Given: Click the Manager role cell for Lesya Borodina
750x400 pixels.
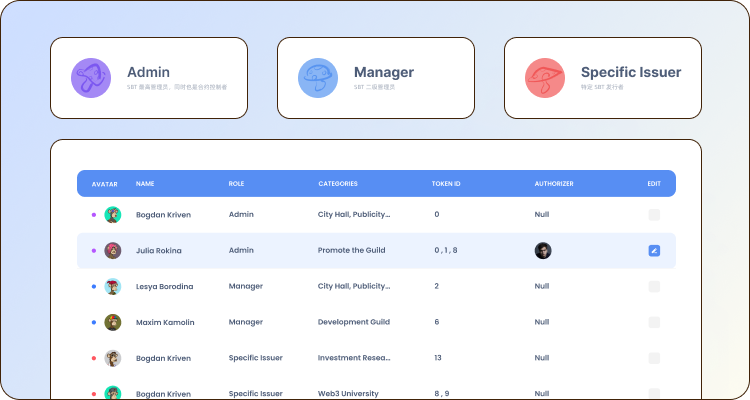Looking at the screenshot, I should coord(246,286).
